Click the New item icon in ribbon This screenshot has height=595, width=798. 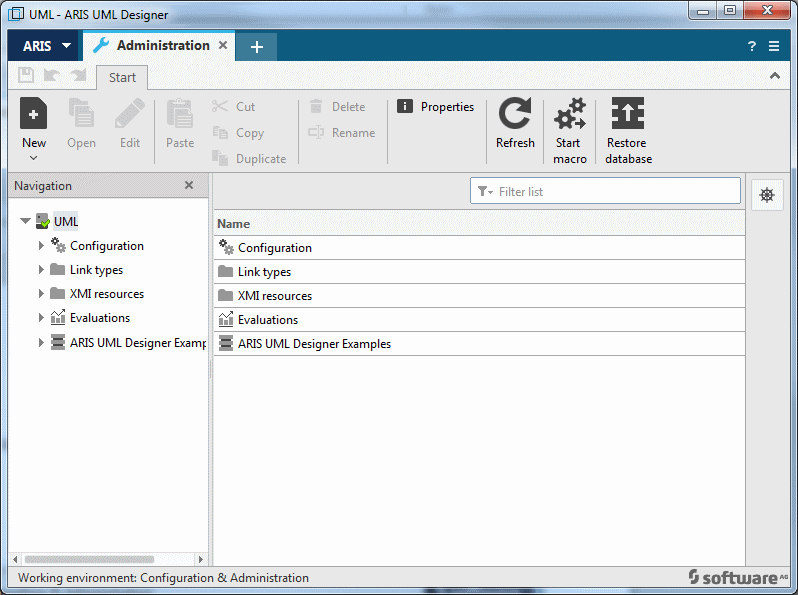(x=34, y=113)
